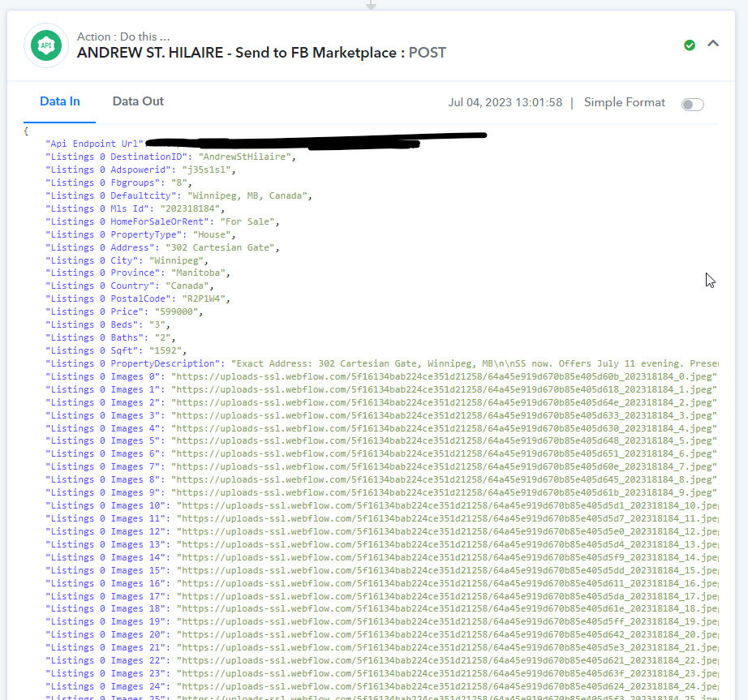748x700 pixels.
Task: Click the Sqft value 1592
Action: tap(166, 350)
